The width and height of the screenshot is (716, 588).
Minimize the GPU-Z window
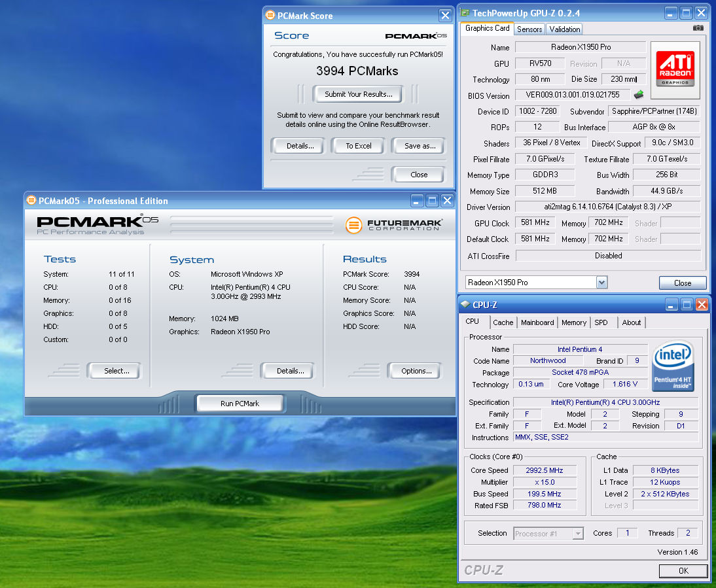point(670,13)
